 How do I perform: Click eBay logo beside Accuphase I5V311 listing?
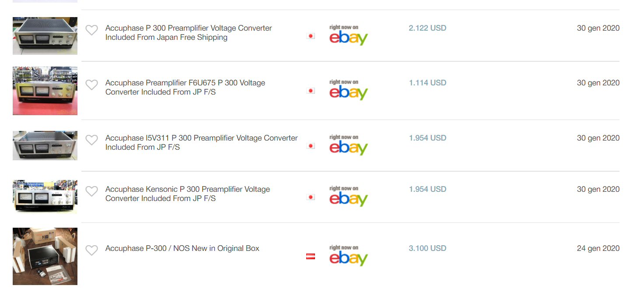(348, 145)
